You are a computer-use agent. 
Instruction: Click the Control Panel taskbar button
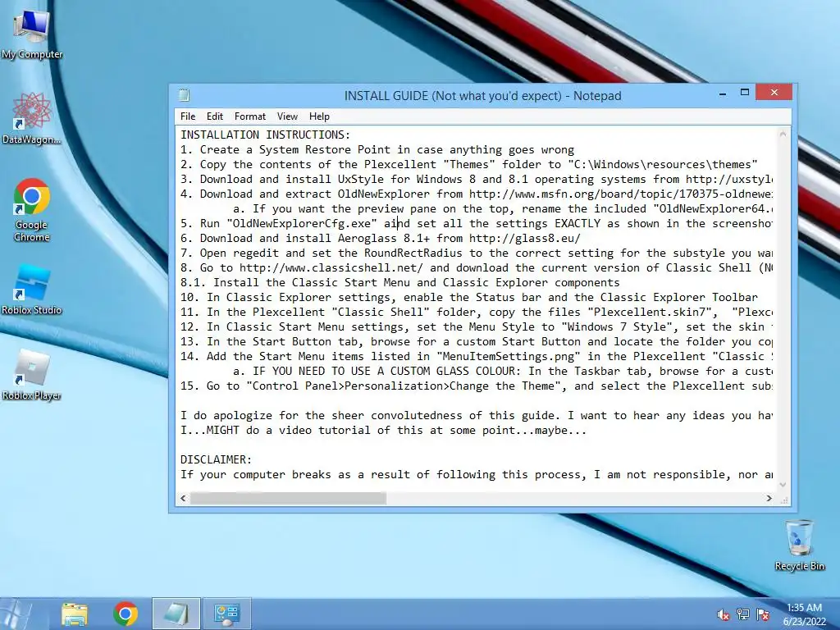coord(226,614)
